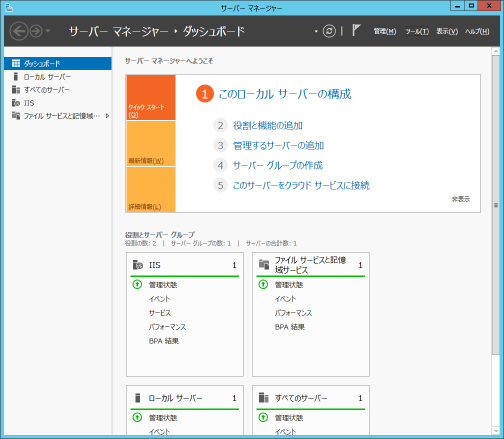504x439 pixels.
Task: Open 管理状態 in ローカル サーバー tile
Action: [163, 418]
